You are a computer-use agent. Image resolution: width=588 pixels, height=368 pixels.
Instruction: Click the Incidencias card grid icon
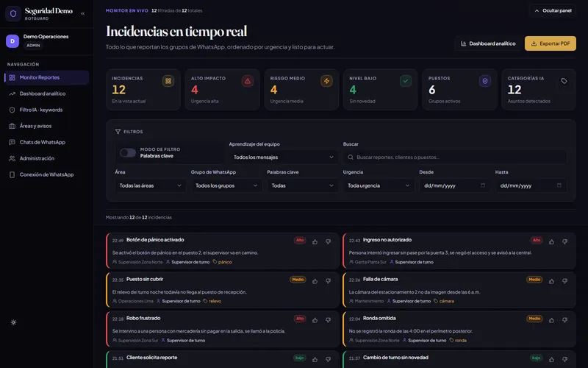point(168,81)
